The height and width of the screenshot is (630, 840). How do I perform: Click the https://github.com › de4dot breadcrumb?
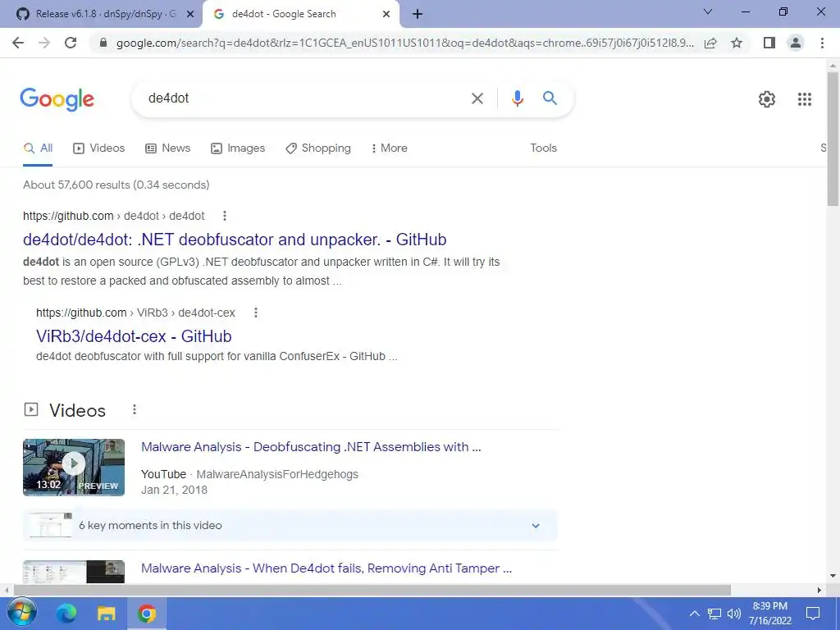tap(113, 216)
